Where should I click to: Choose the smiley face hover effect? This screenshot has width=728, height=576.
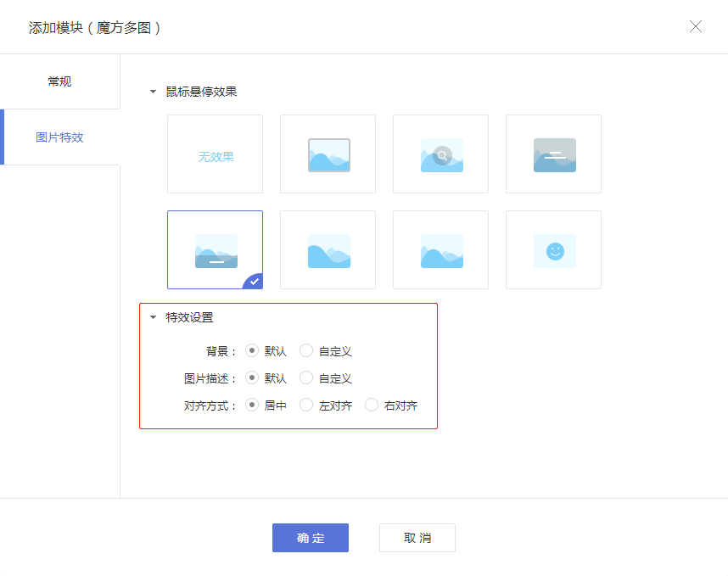553,249
